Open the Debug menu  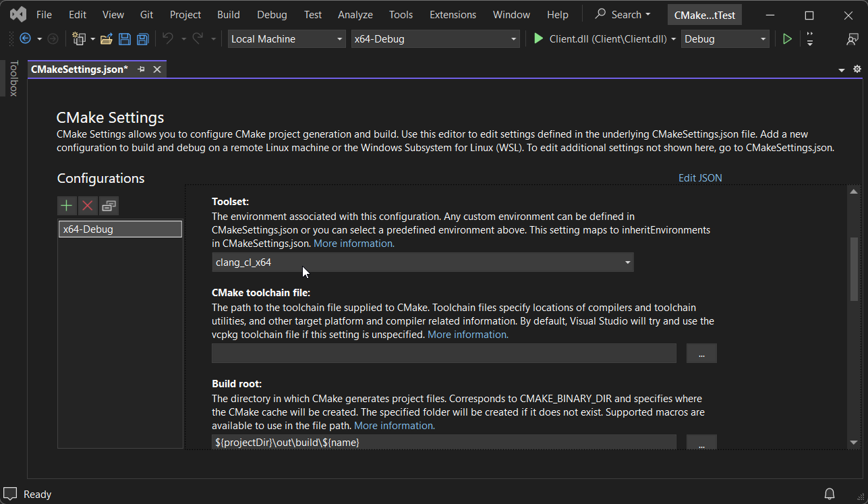coord(272,14)
